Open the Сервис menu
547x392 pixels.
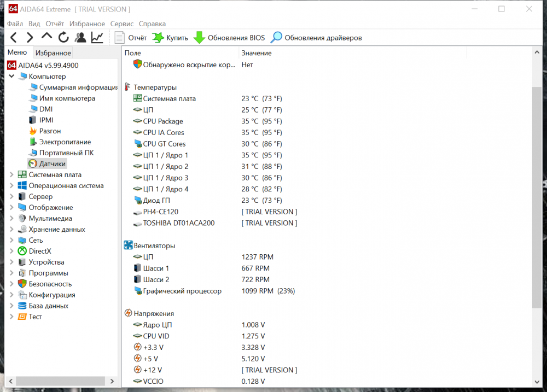click(x=121, y=24)
